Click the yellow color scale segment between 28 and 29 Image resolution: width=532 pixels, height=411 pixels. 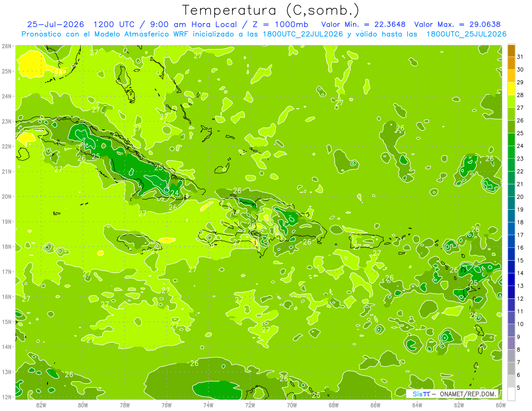[x=511, y=89]
